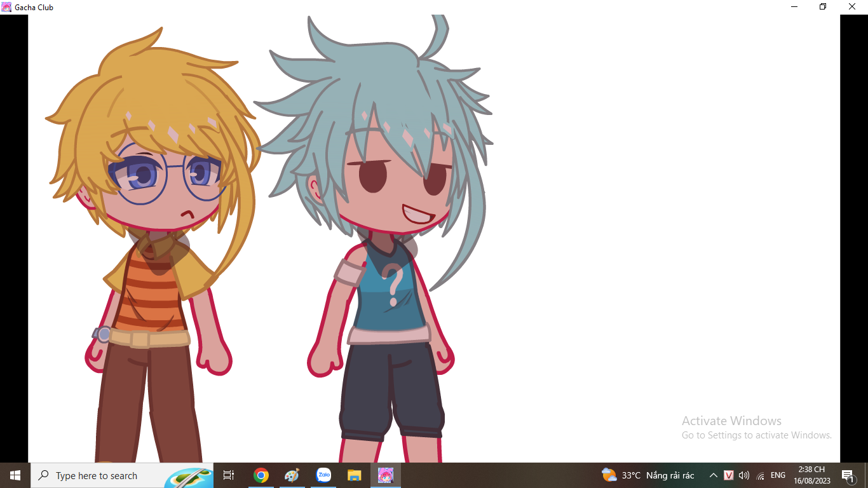This screenshot has width=868, height=488.
Task: Click the Gacha Club taskbar icon
Action: pos(385,475)
